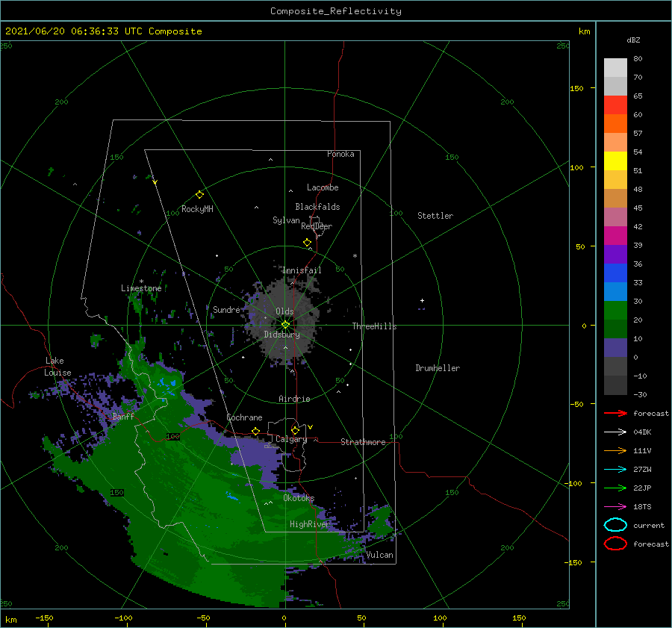Pick the yellow 51-54 dBZ swatch

tap(615, 161)
